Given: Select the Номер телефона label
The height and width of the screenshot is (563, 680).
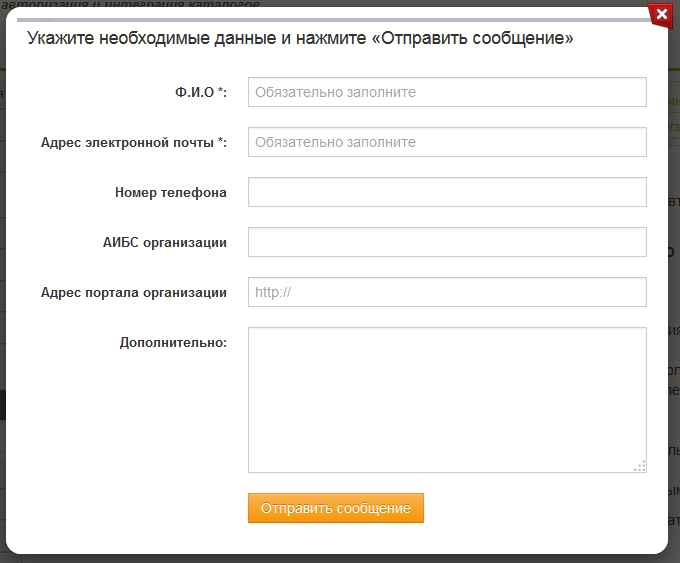Looking at the screenshot, I should tap(171, 192).
